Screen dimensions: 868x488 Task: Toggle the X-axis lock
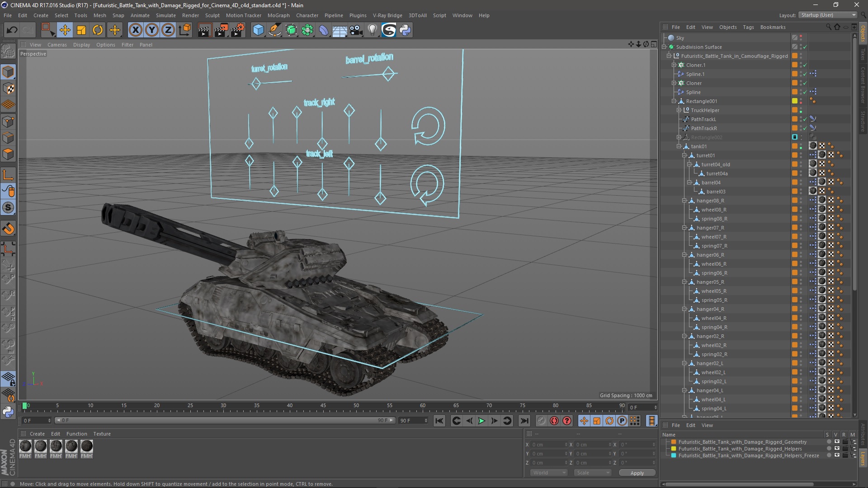(x=135, y=30)
